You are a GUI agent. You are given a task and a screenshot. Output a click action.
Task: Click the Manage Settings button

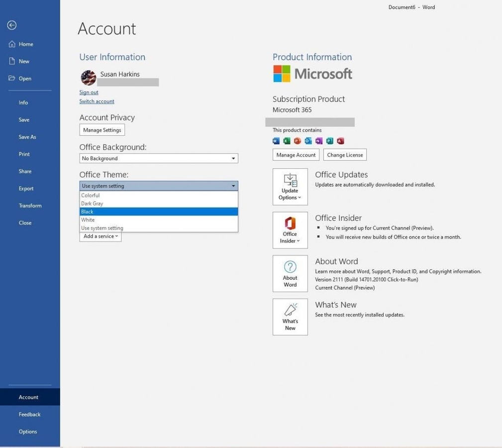coord(102,130)
